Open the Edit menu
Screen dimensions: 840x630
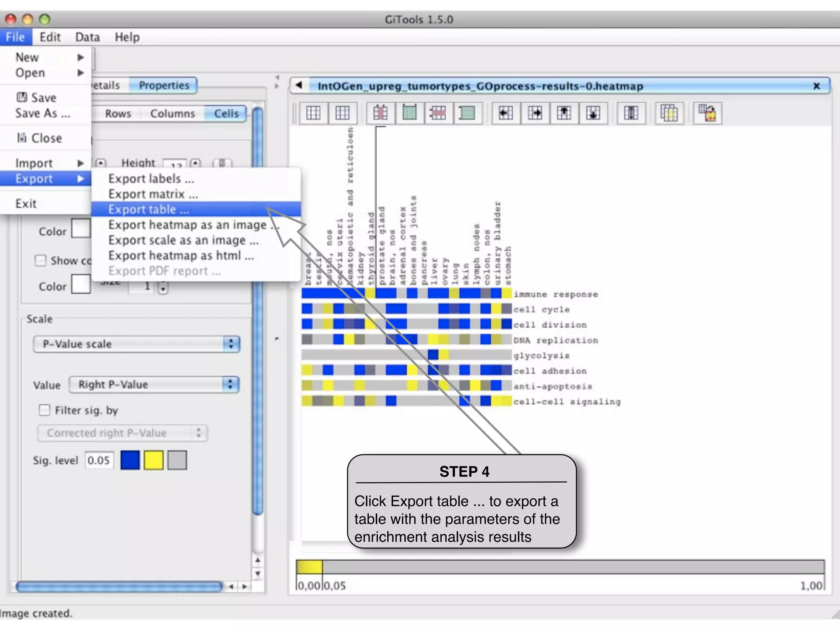coord(50,37)
